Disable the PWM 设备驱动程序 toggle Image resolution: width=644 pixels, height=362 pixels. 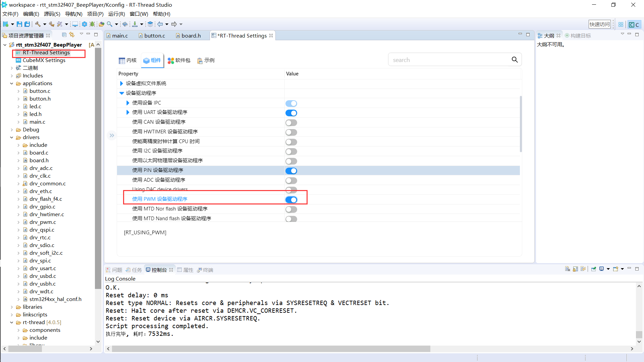click(x=291, y=199)
